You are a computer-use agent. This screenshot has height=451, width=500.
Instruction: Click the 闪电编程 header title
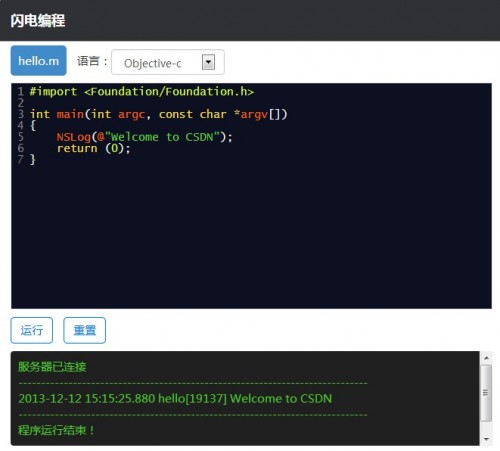[38, 20]
